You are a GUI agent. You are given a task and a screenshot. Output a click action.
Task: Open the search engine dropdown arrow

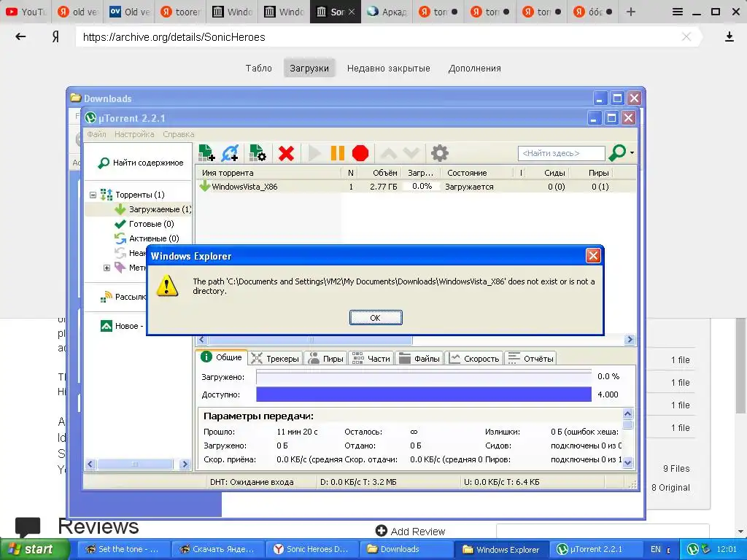(632, 153)
